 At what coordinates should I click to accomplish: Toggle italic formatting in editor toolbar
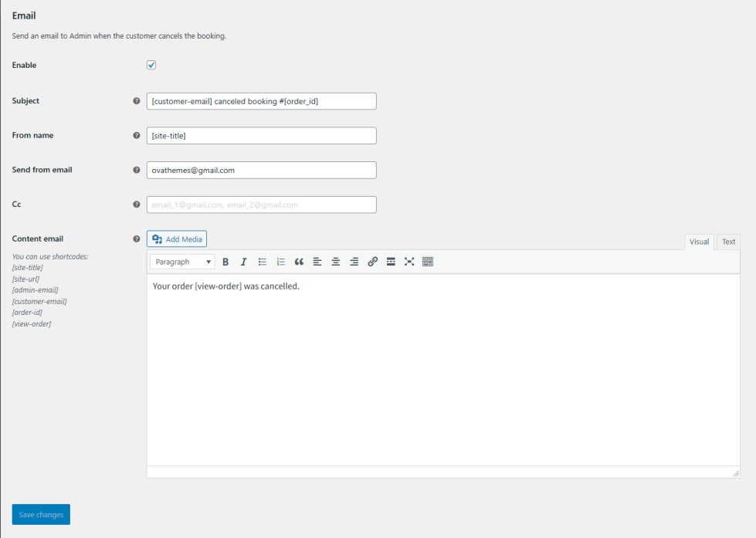click(x=243, y=262)
